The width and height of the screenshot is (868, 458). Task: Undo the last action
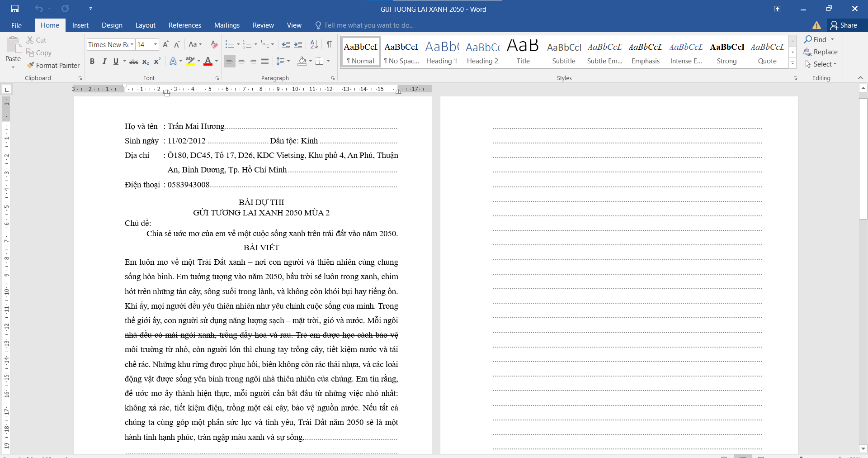(39, 9)
